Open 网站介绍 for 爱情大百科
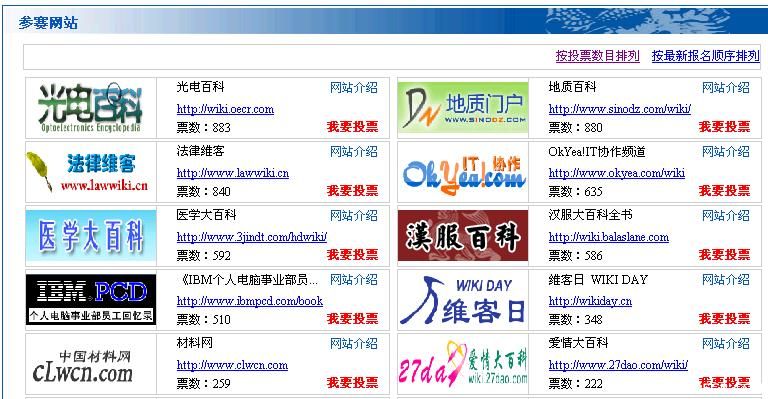 pos(726,344)
